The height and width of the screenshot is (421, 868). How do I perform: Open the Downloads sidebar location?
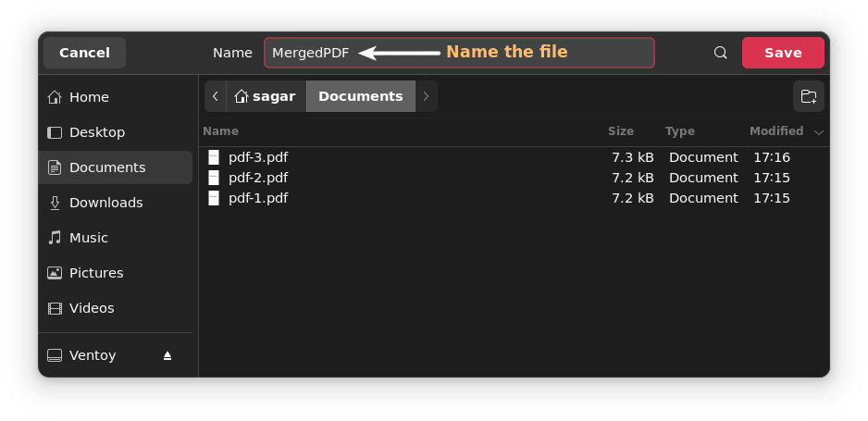(105, 203)
